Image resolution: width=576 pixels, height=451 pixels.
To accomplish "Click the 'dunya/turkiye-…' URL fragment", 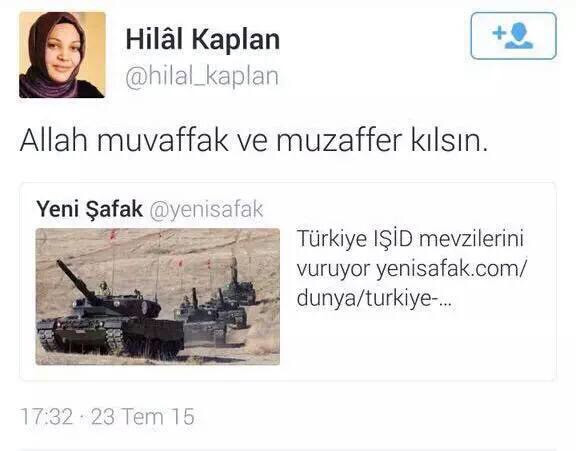I will [376, 299].
